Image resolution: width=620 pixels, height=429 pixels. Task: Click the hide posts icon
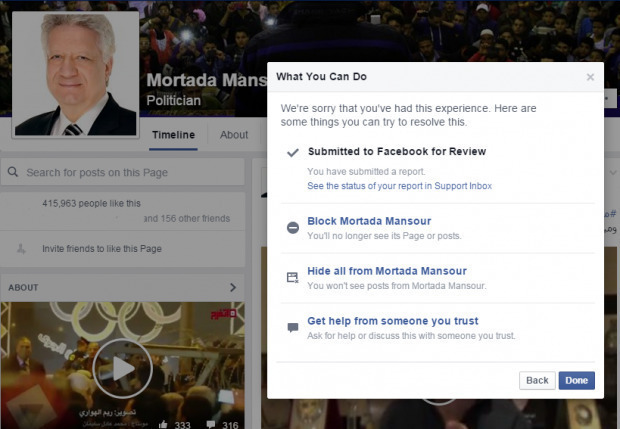(293, 278)
